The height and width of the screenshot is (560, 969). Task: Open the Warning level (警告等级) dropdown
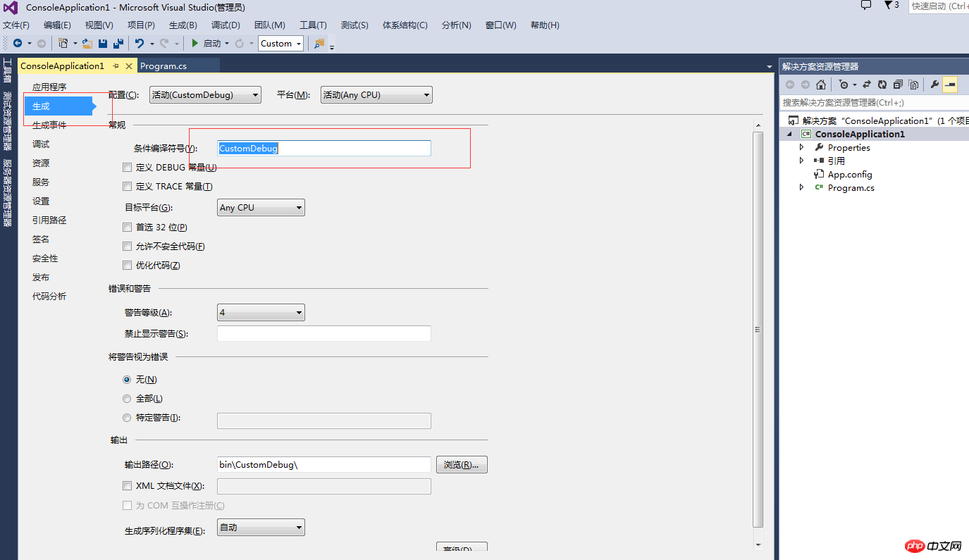261,313
